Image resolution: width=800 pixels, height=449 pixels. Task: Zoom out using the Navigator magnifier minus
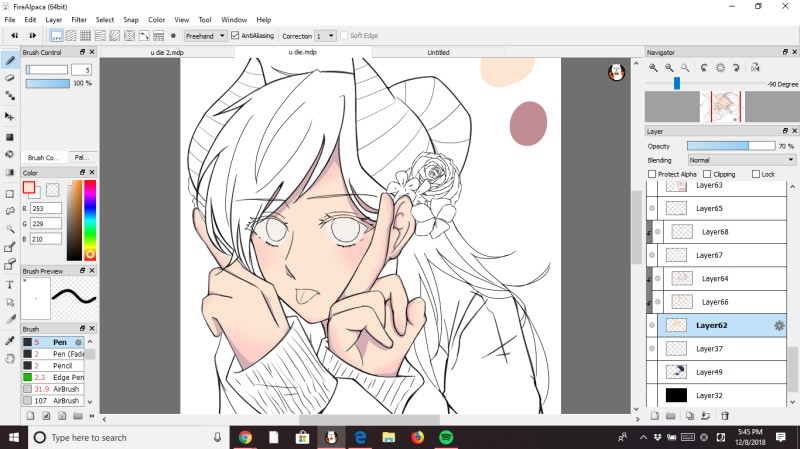coord(669,67)
